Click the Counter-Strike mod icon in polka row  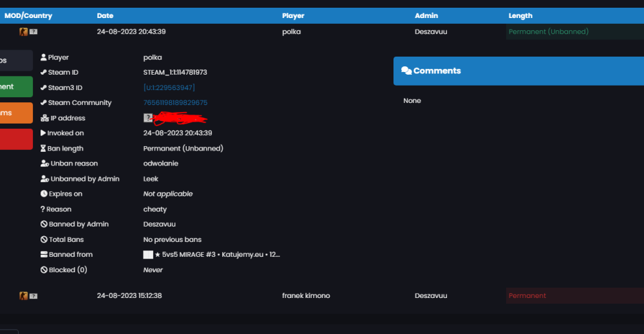click(x=23, y=32)
